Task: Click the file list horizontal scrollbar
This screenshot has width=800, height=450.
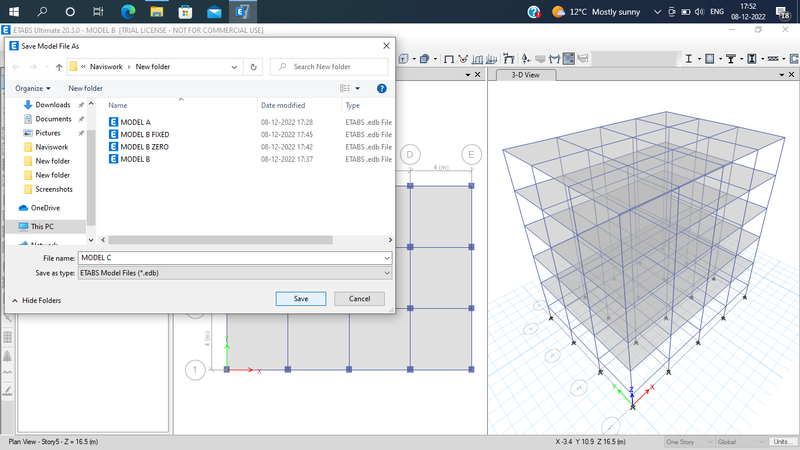Action: pos(220,240)
